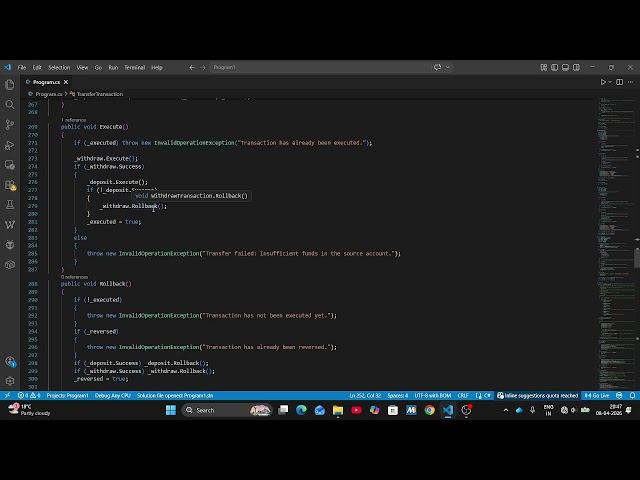
Task: Open the remote window status bar button
Action: click(7, 395)
